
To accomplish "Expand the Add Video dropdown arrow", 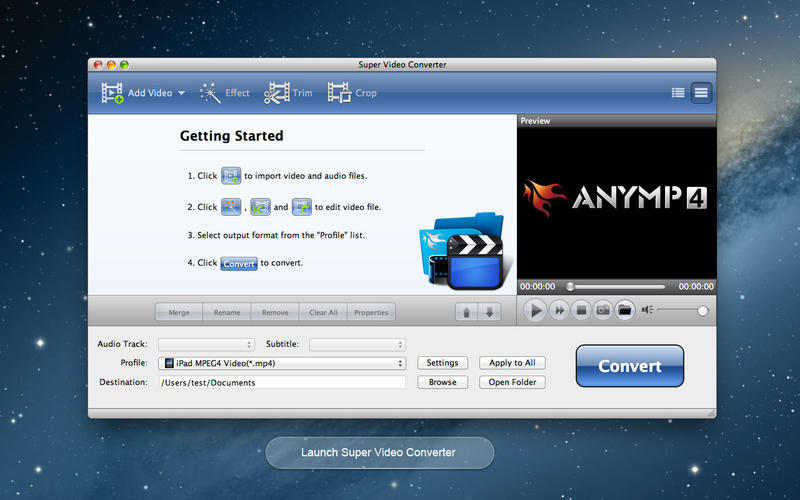I will pos(181,93).
